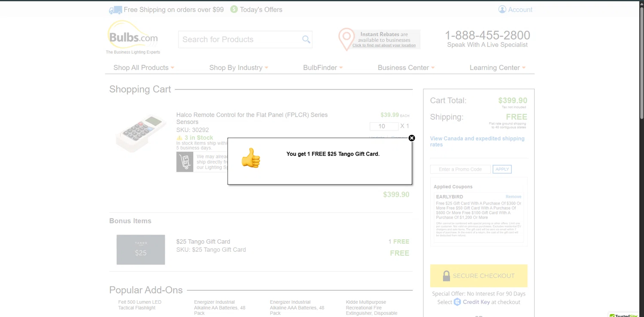Click the Account user icon

pos(502,9)
